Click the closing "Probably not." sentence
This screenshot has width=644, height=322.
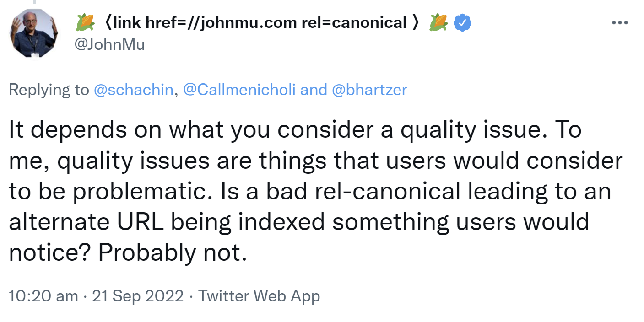click(x=170, y=253)
